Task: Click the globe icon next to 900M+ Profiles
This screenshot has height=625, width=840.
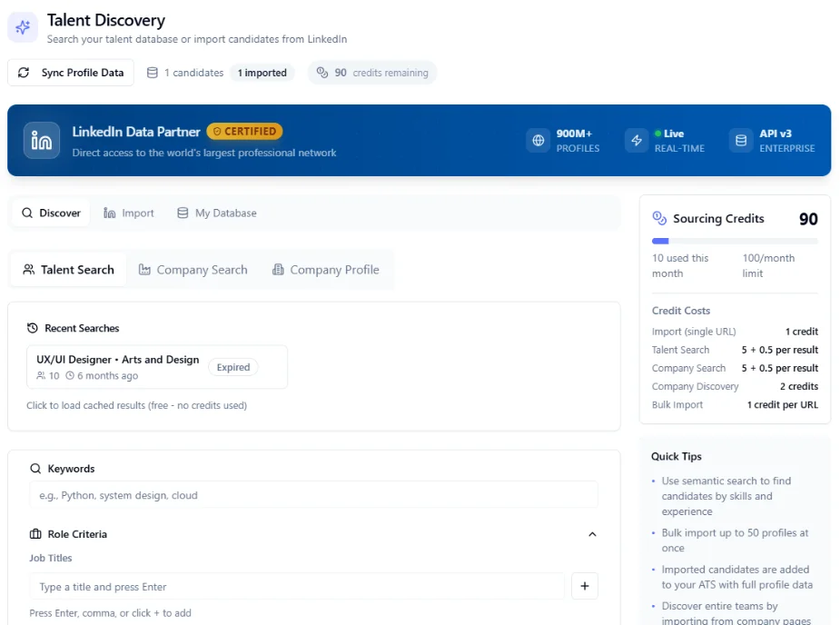Action: pos(539,141)
